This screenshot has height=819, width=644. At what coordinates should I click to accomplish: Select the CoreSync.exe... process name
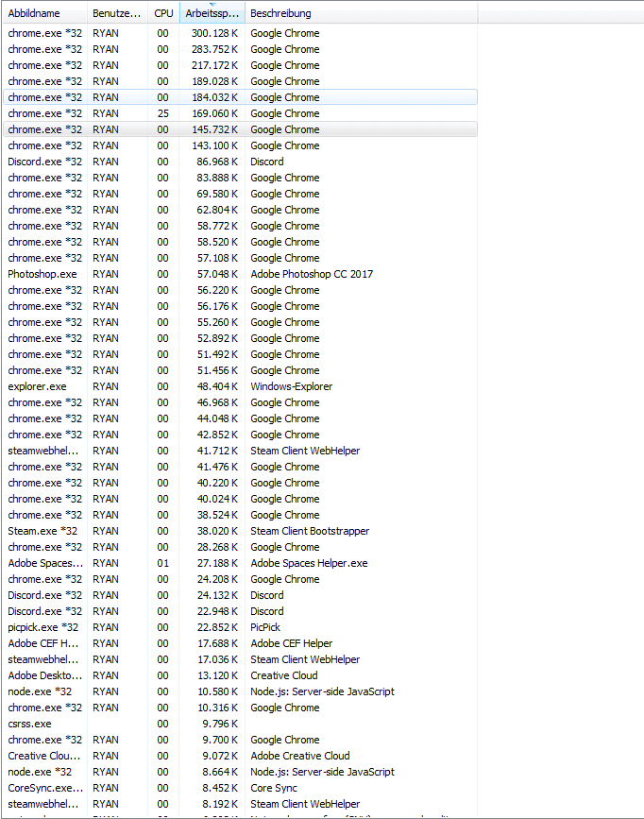[45, 788]
